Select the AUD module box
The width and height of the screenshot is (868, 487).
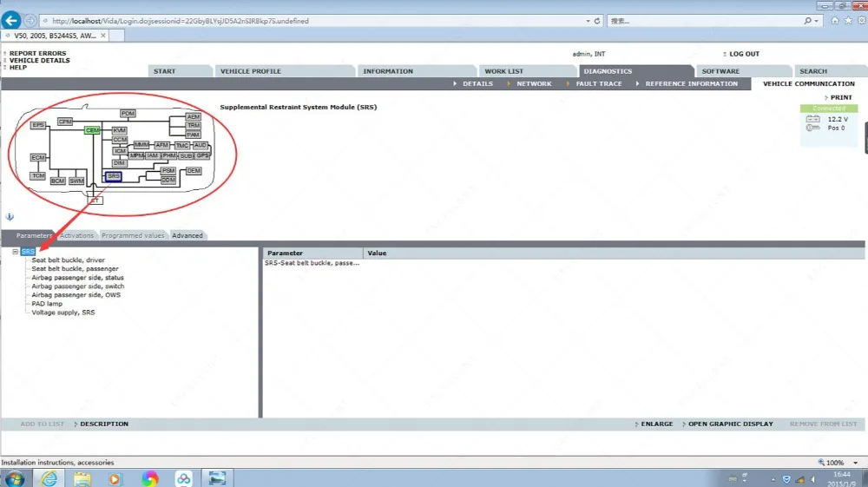[x=200, y=145]
